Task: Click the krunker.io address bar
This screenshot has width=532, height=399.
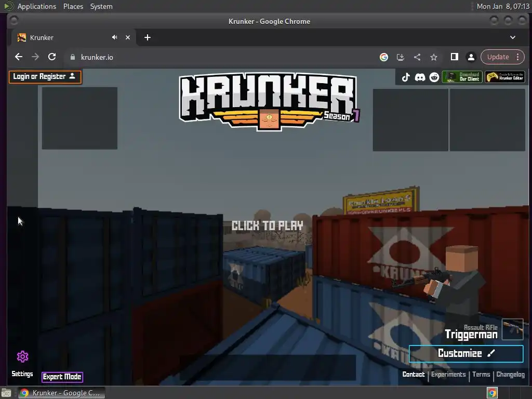Action: [220, 57]
